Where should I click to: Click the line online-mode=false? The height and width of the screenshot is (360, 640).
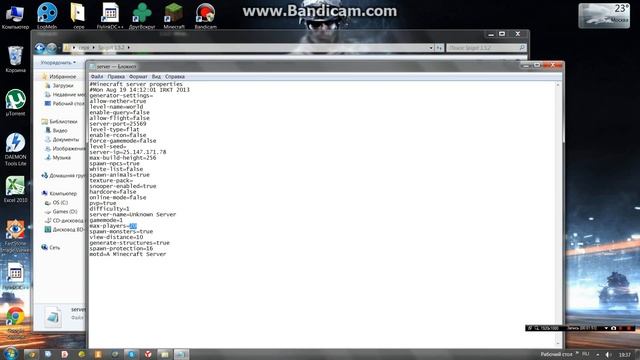[x=118, y=197]
